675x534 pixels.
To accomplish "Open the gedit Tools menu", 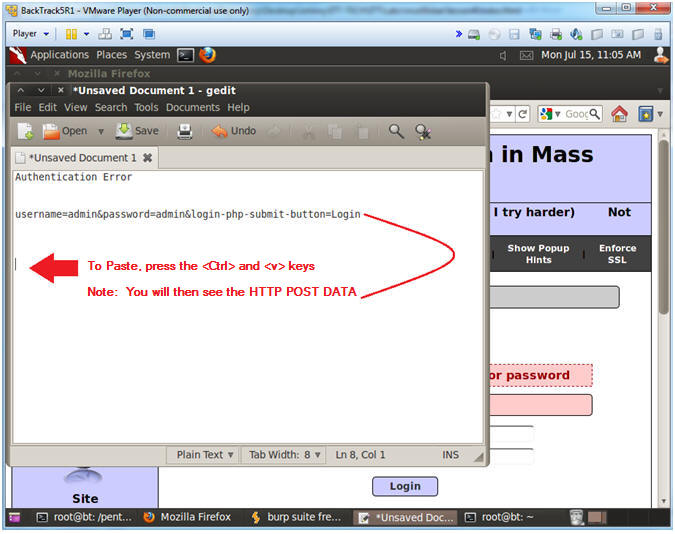I will [x=146, y=107].
